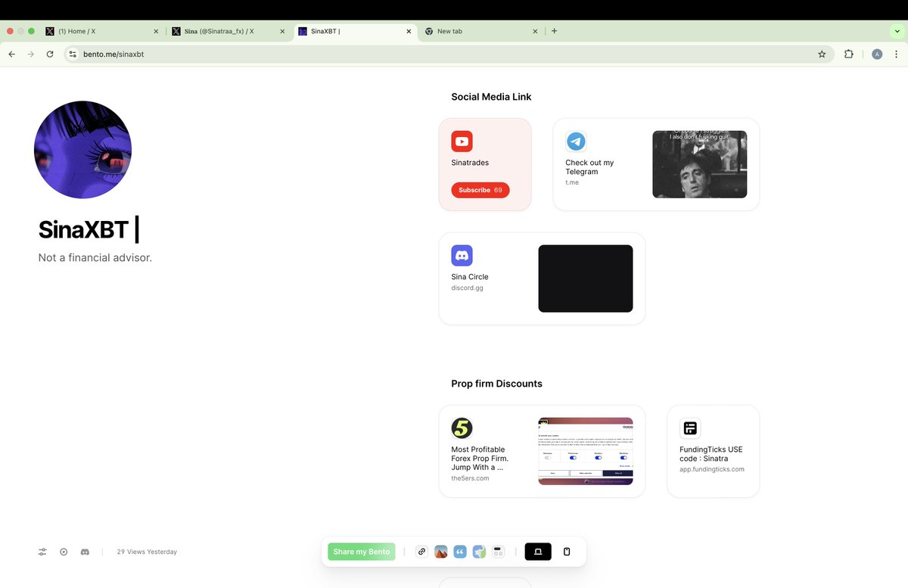
Task: Click the filter sliders icon at bottom left
Action: coord(42,552)
